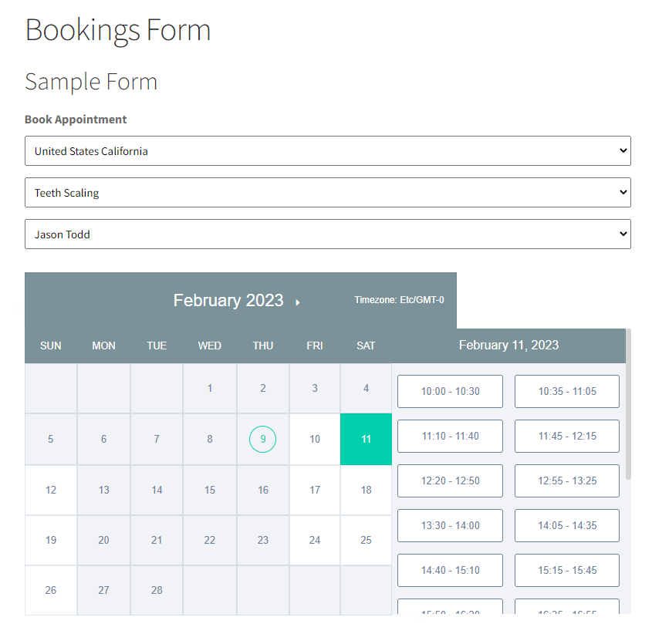Click the highlighted date 11 in calendar

coord(366,439)
